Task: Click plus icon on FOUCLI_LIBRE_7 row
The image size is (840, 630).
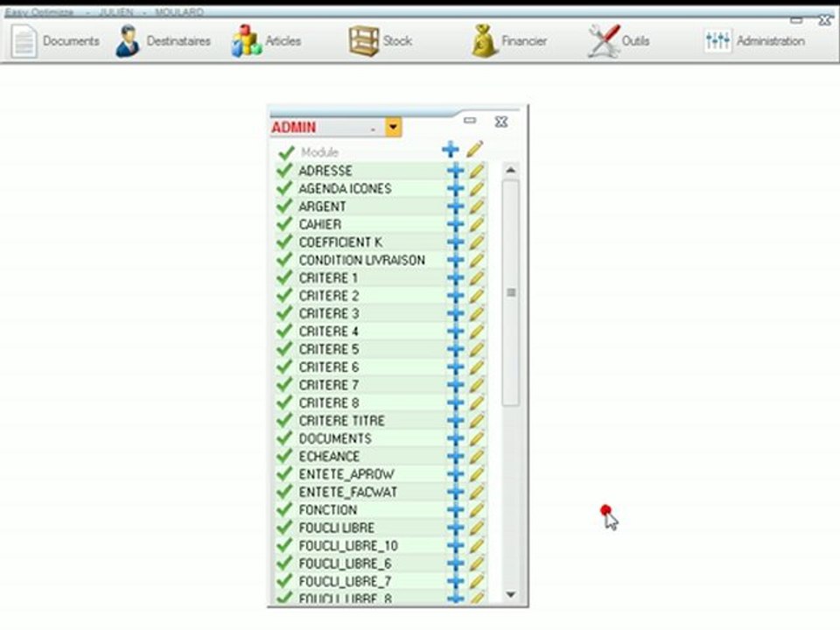Action: click(455, 582)
